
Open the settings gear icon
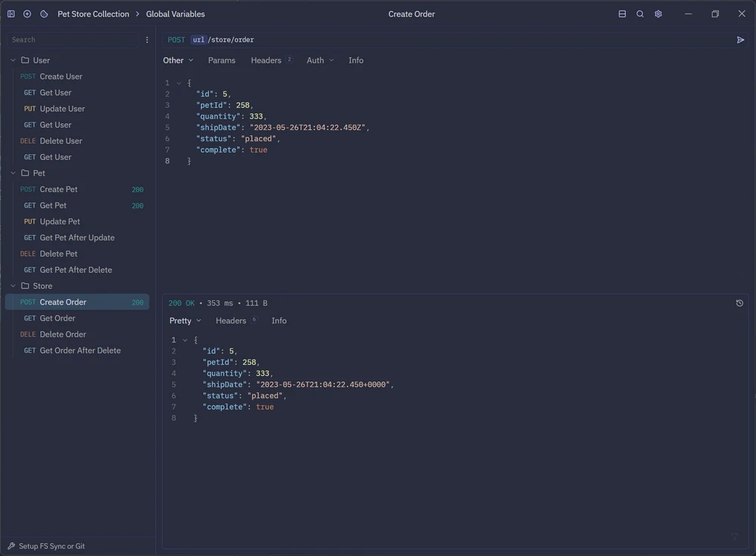(x=658, y=14)
